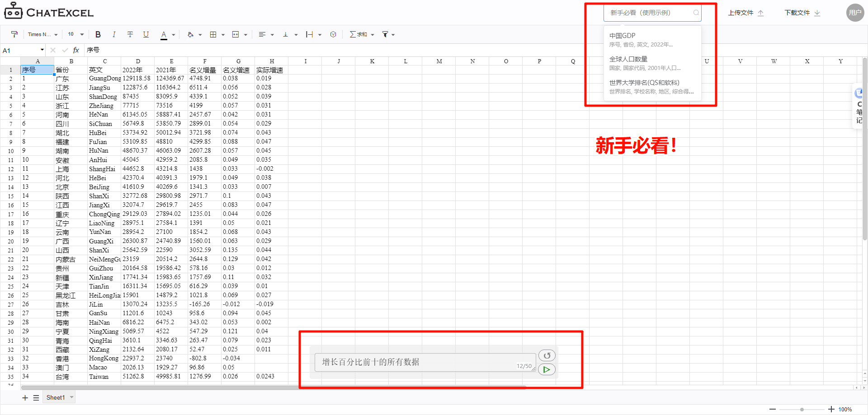
Task: Select column D header
Action: [137, 61]
